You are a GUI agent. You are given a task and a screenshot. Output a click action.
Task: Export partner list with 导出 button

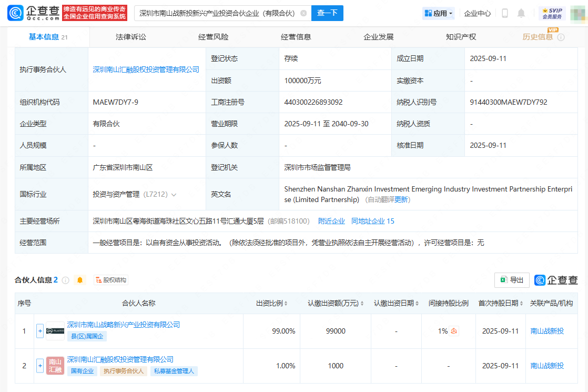coord(512,280)
